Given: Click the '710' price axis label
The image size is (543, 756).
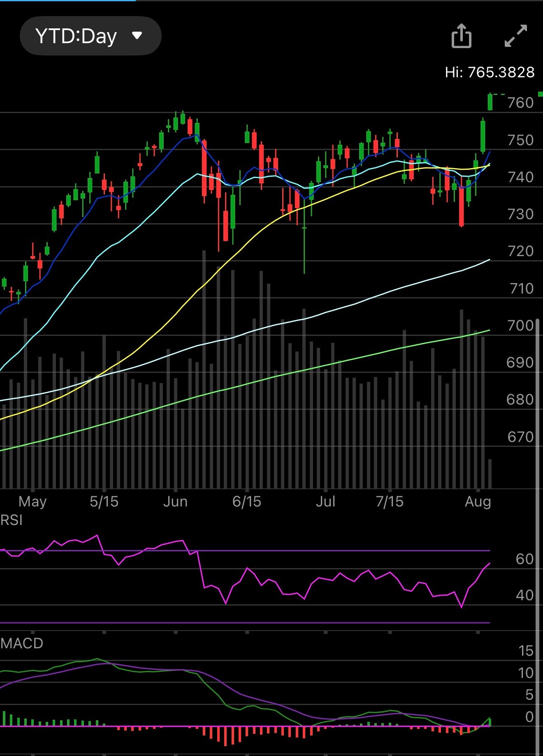Looking at the screenshot, I should tap(521, 288).
